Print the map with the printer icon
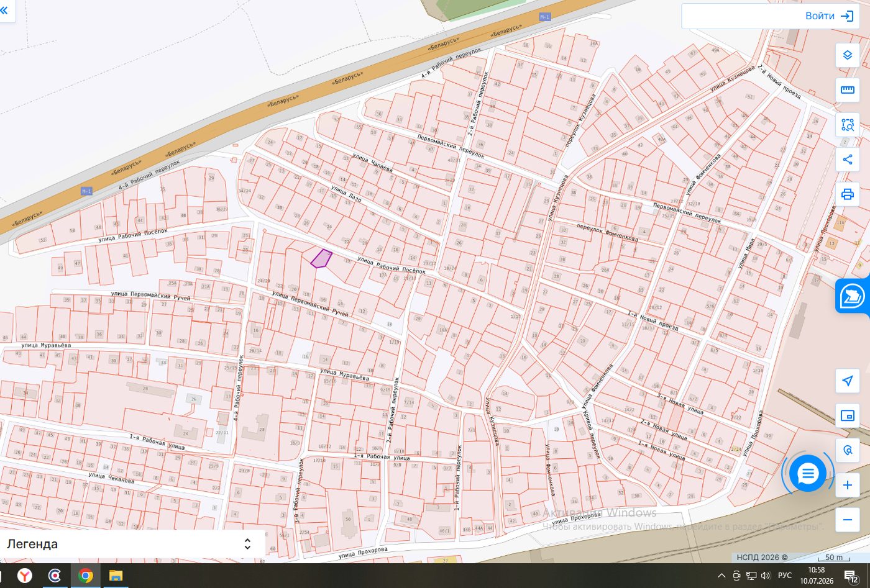 847,194
